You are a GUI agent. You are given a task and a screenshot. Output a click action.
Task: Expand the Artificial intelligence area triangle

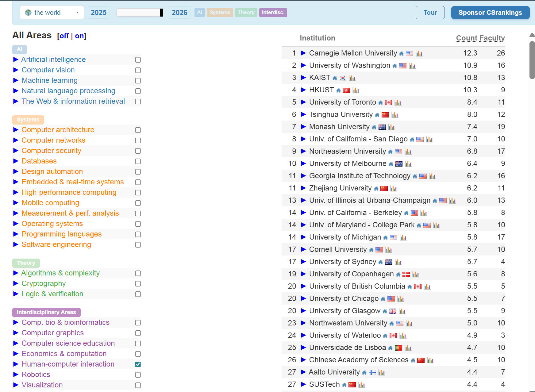pos(16,60)
